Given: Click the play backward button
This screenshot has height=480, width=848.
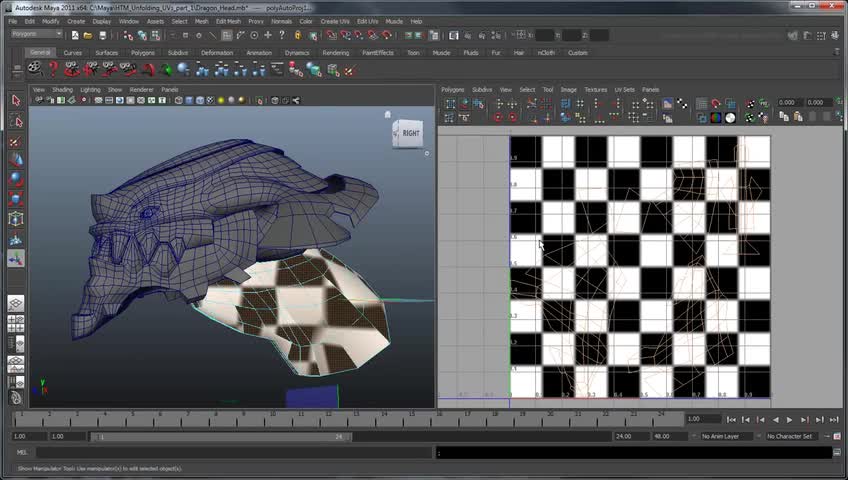Looking at the screenshot, I should pos(776,419).
